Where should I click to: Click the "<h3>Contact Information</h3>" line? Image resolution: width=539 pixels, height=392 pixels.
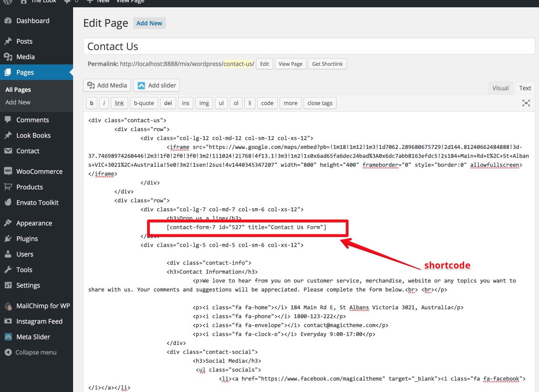(x=212, y=272)
